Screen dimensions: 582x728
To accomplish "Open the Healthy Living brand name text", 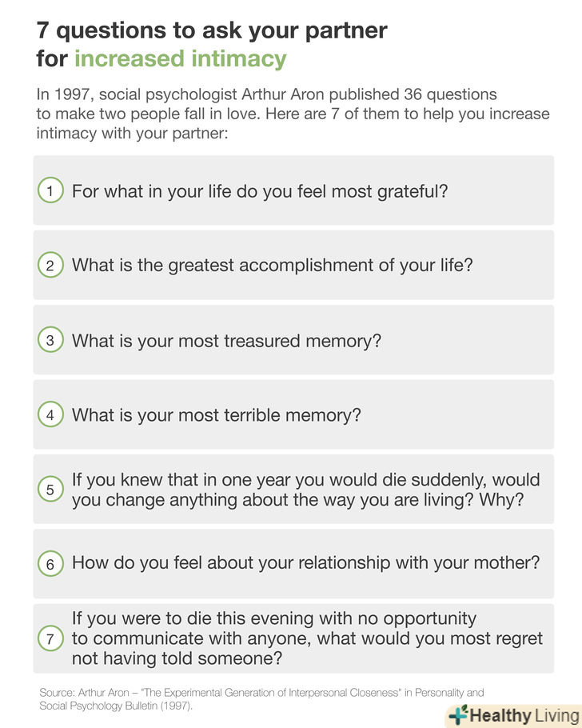I will point(524,715).
